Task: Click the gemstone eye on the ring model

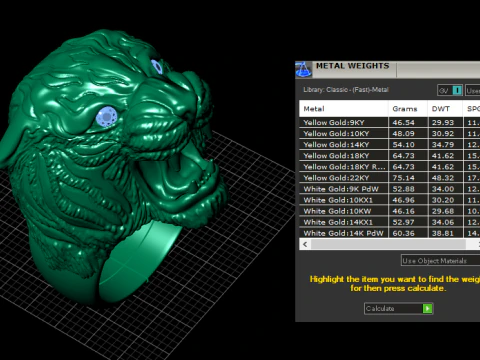Action: [107, 117]
